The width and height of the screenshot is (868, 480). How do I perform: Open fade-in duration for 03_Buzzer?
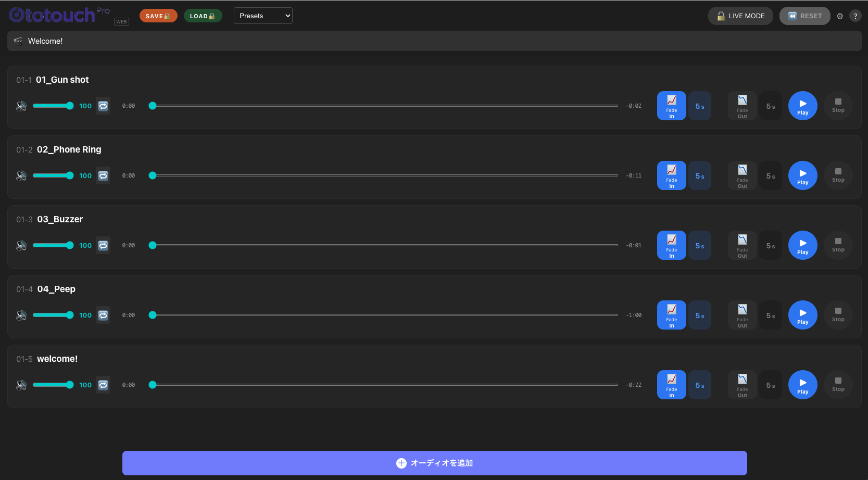pyautogui.click(x=700, y=245)
